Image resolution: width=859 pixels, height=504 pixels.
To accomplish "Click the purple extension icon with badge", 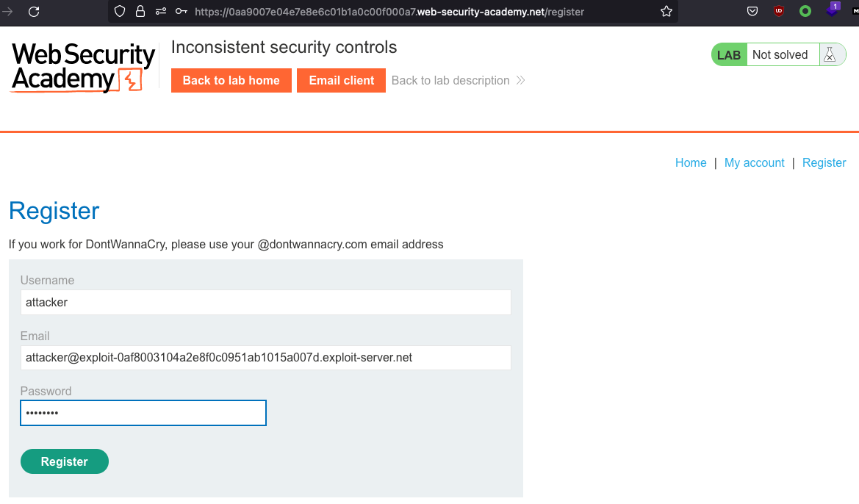I will click(x=831, y=10).
